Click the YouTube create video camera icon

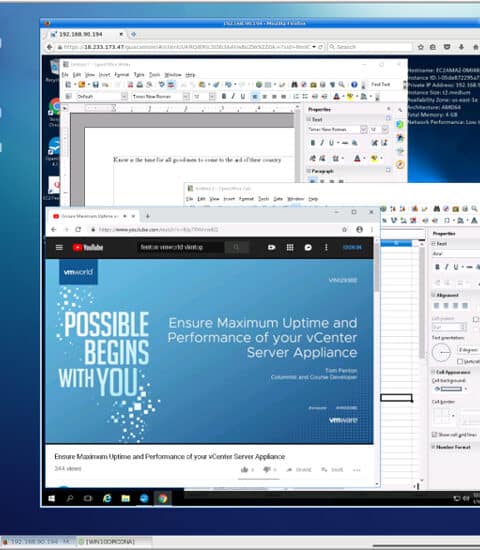pos(271,247)
